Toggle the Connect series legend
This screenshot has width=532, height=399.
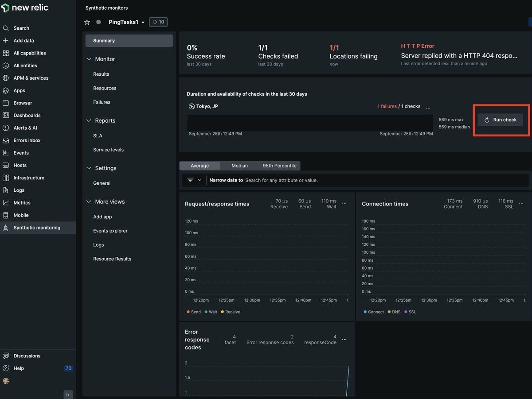click(374, 312)
